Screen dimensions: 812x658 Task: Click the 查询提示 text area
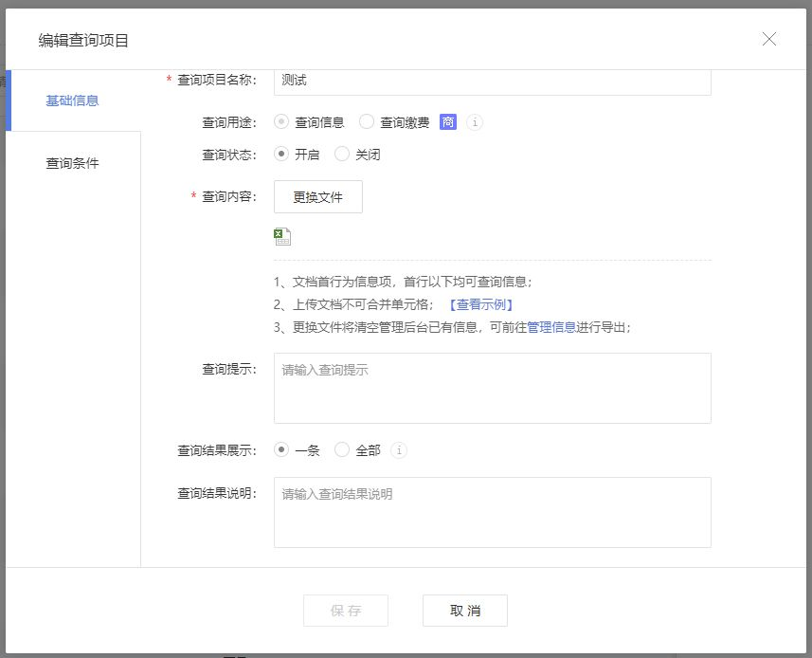492,388
